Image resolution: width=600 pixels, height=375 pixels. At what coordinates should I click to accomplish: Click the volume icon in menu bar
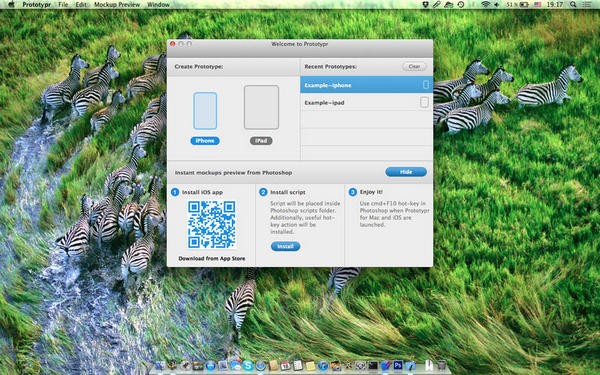click(x=497, y=5)
